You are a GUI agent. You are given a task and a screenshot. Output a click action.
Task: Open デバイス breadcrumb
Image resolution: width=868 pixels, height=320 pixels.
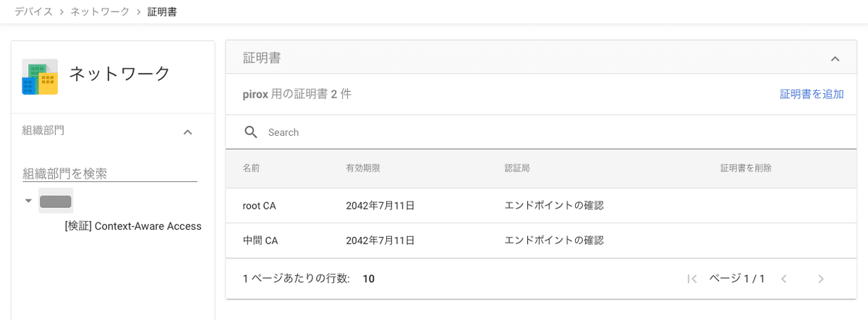pos(32,12)
